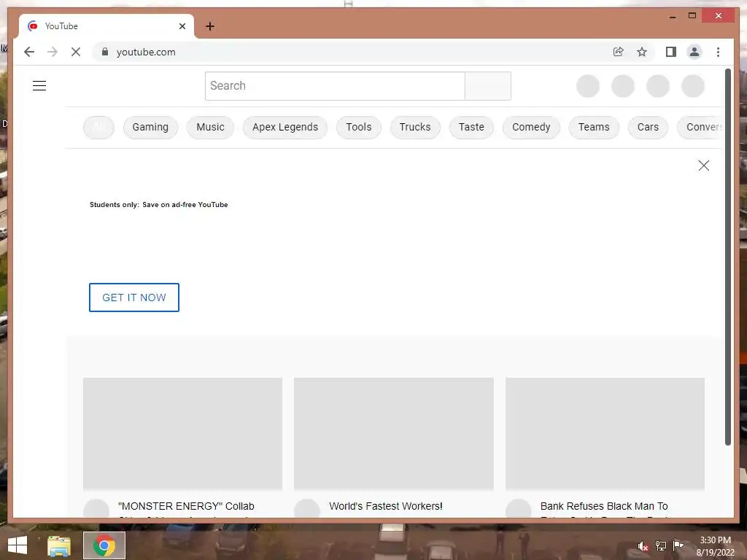747x560 pixels.
Task: Filter by the Comedy chip
Action: click(531, 127)
